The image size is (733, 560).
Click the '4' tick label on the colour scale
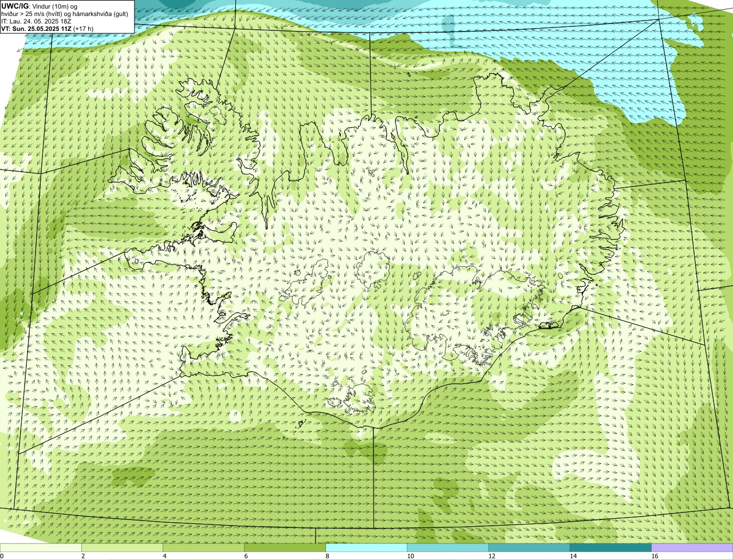pyautogui.click(x=164, y=556)
